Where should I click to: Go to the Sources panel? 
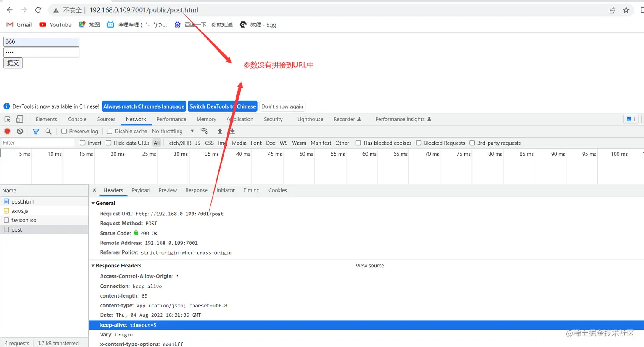coord(106,119)
